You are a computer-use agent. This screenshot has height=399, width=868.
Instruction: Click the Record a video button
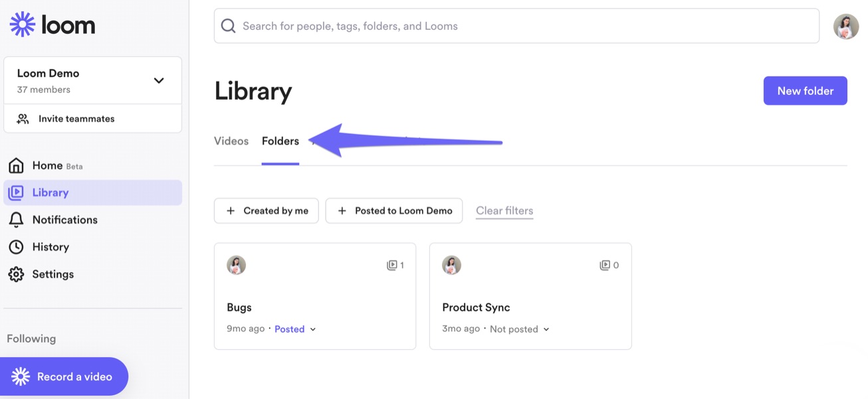[x=64, y=376]
